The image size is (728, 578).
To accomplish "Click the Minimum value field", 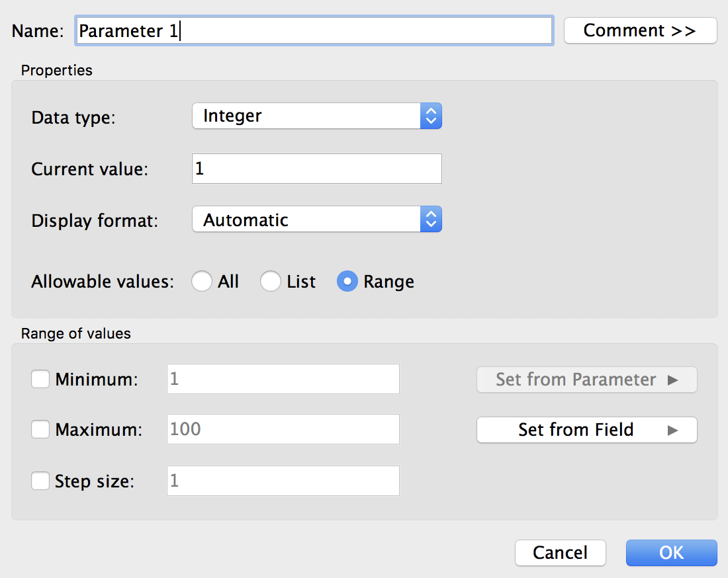I will 283,379.
